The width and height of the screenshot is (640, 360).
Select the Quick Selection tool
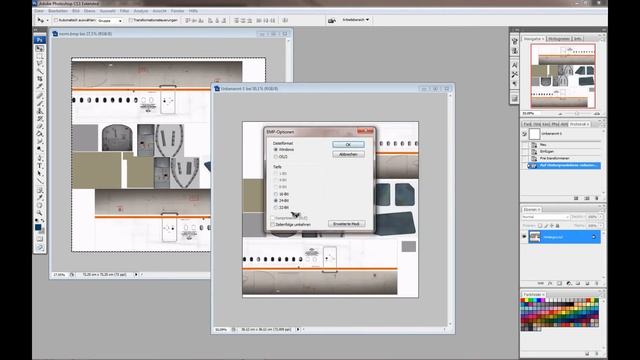point(40,71)
